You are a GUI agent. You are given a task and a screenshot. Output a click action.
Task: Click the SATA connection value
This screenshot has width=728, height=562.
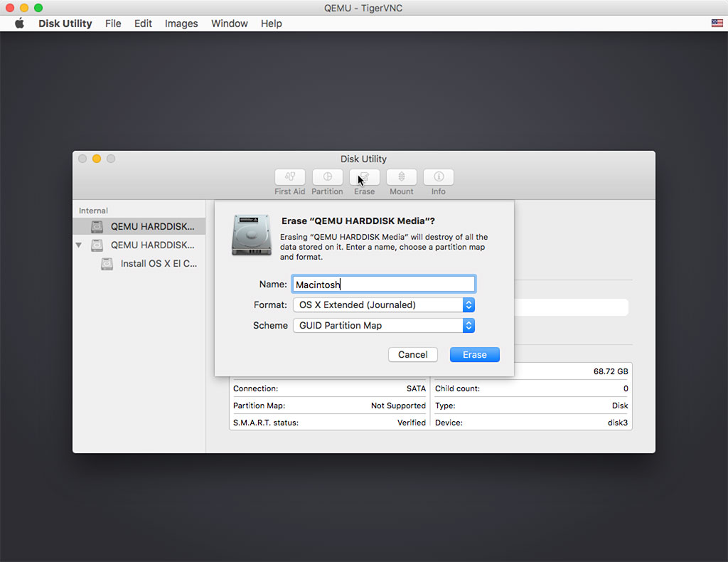point(416,388)
